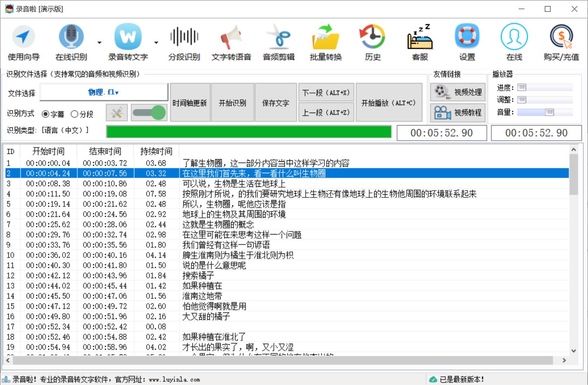Select row 说的是什么意思呢
This screenshot has height=385, width=588.
tap(287, 265)
